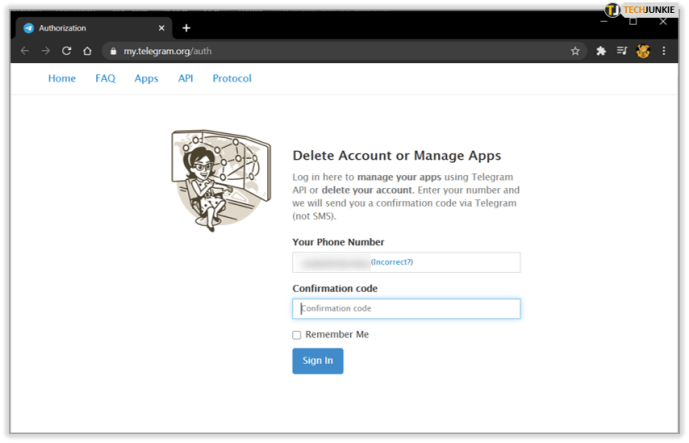Bookmark this page with the star icon

[x=575, y=51]
